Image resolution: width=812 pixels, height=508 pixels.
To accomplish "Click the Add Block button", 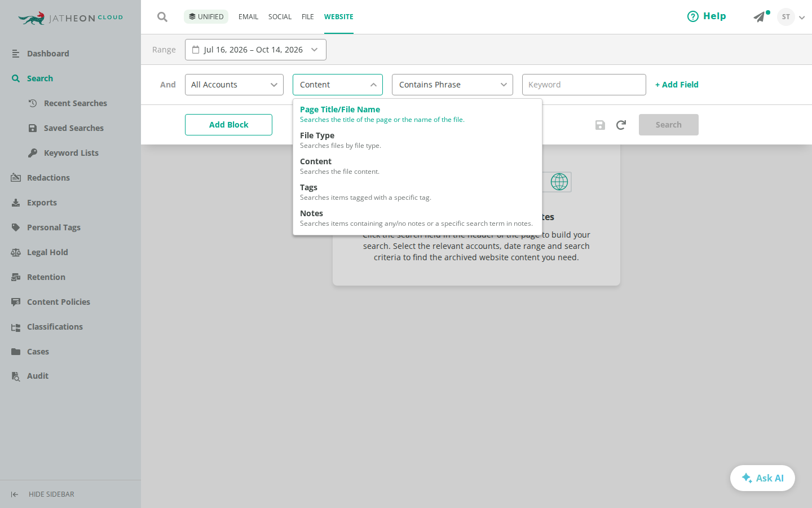I will 228,125.
